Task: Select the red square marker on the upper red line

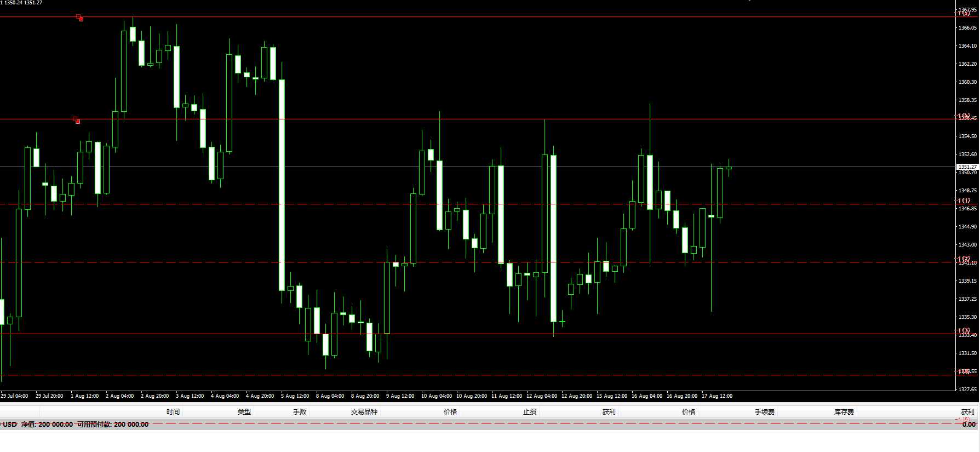Action: 80,18
